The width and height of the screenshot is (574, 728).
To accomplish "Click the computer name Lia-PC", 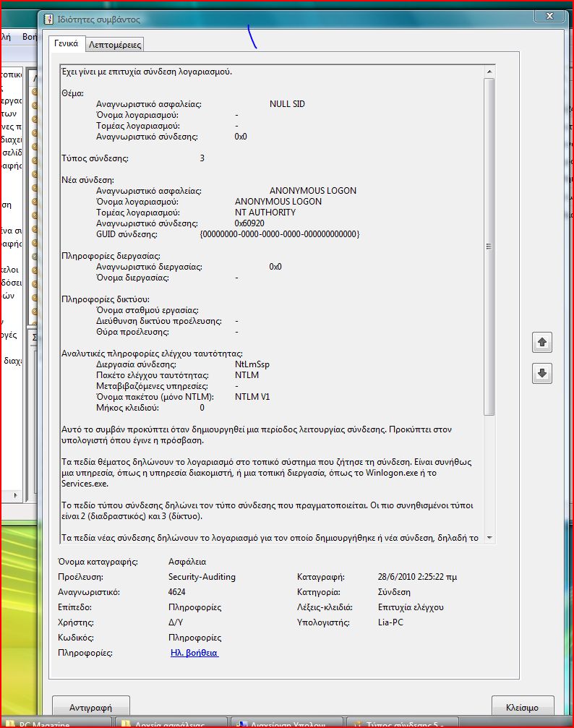I will [x=390, y=622].
